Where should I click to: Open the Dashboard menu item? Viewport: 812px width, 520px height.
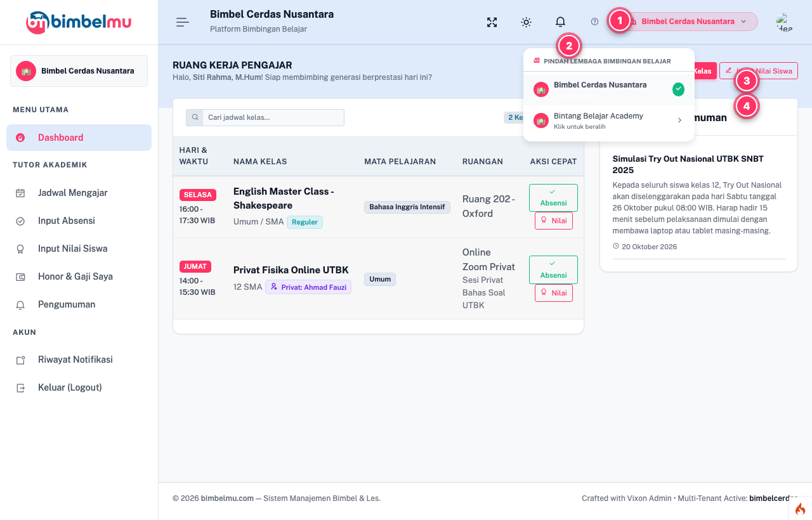[79, 138]
